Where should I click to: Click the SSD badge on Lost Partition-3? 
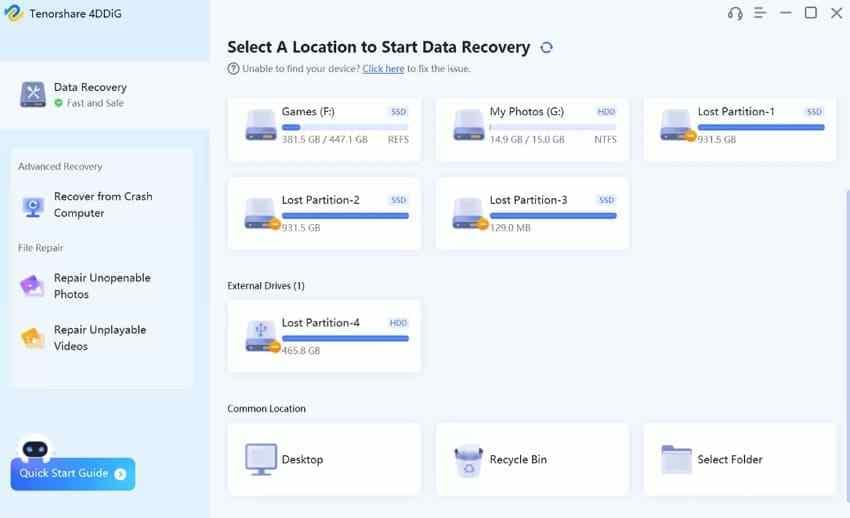point(606,200)
